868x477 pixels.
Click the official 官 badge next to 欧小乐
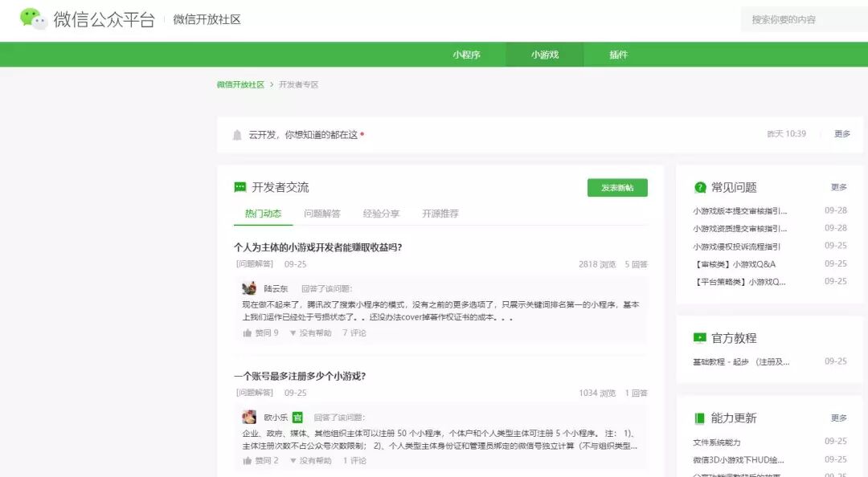point(297,418)
